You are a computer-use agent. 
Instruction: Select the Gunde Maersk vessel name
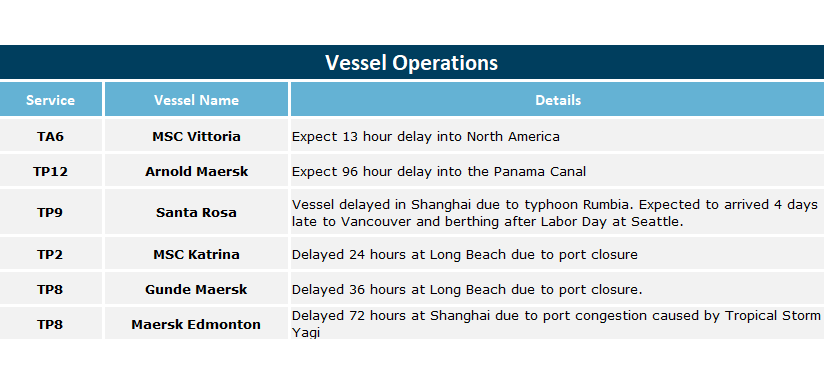pos(196,289)
